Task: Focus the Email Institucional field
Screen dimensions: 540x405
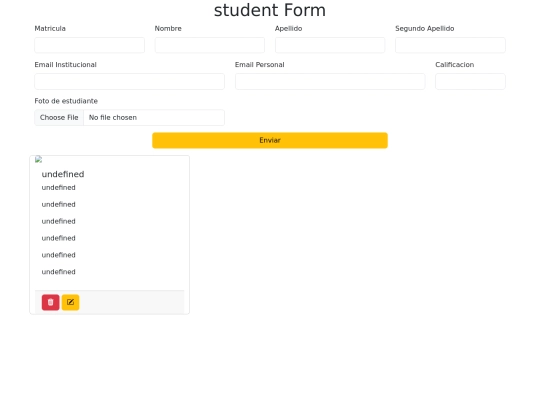Action: [x=129, y=82]
